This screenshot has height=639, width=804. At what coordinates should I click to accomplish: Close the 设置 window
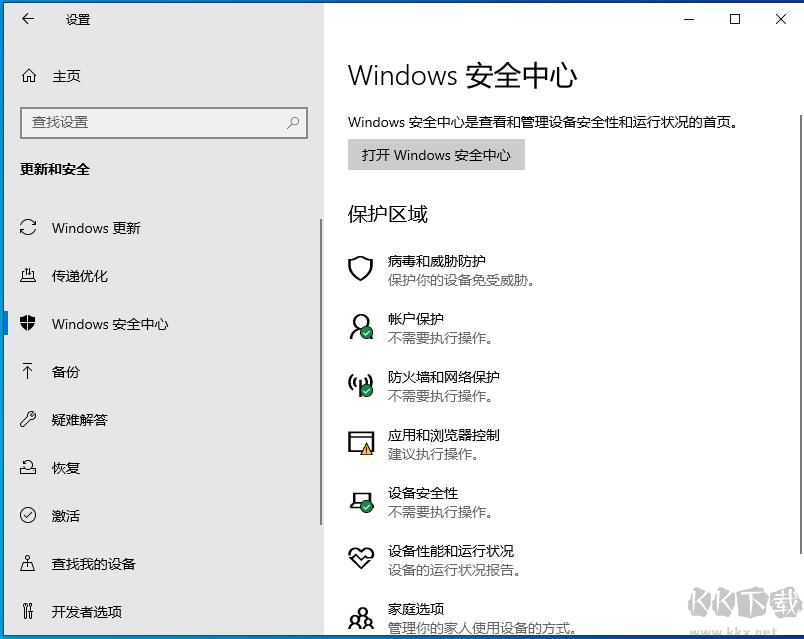point(780,19)
